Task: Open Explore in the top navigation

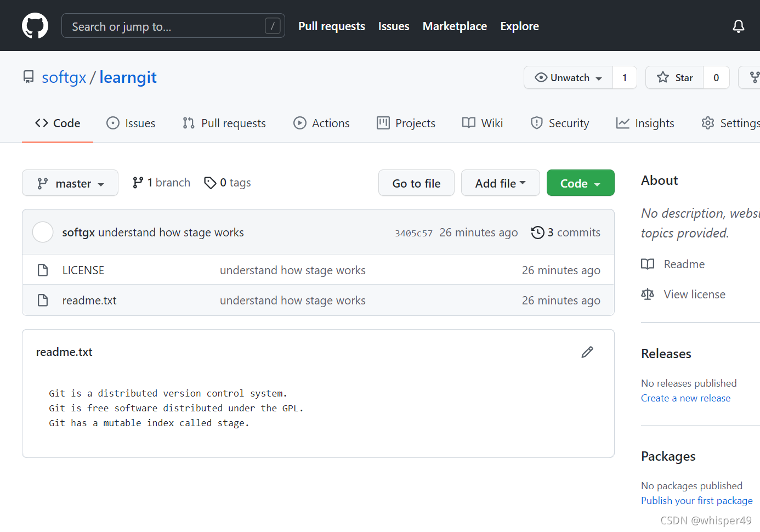Action: click(x=519, y=26)
